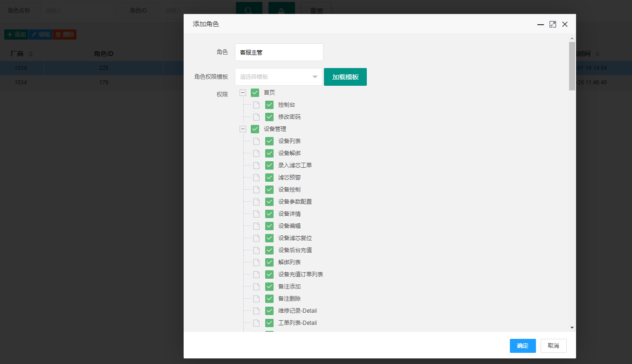Click the page icon beside 滤芯预警
The width and height of the screenshot is (632, 364).
[256, 178]
